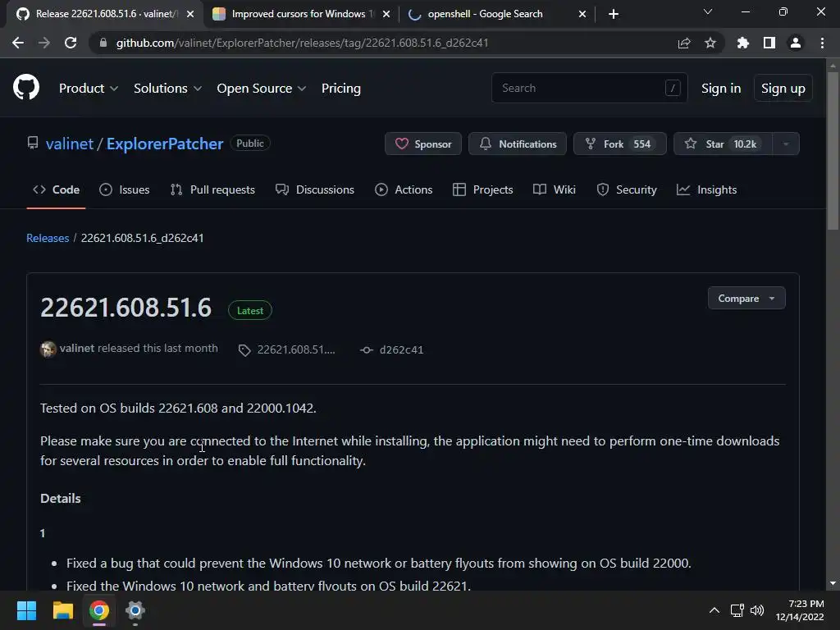The width and height of the screenshot is (840, 630).
Task: Open Chrome three-dot menu
Action: 822,43
